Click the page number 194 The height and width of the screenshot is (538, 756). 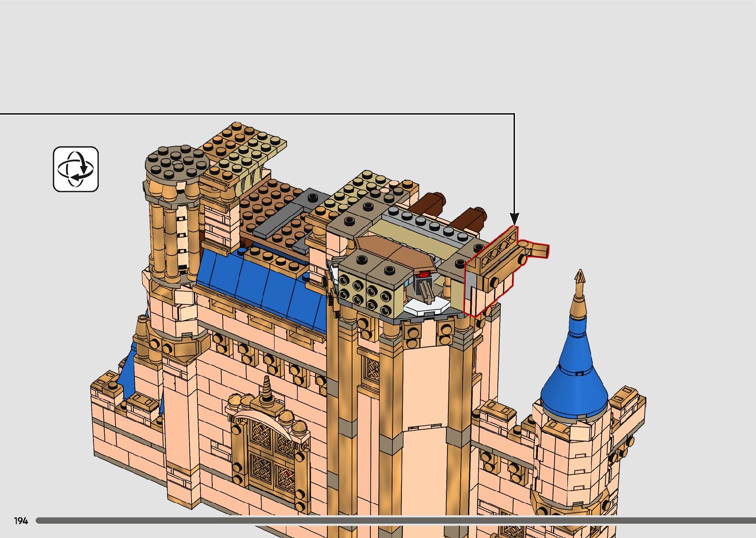point(21,521)
